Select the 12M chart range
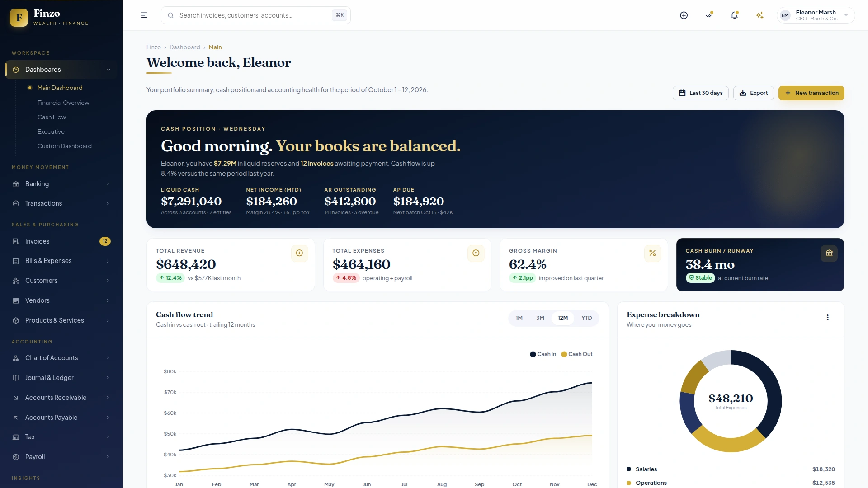Viewport: 868px width, 488px height. point(563,318)
